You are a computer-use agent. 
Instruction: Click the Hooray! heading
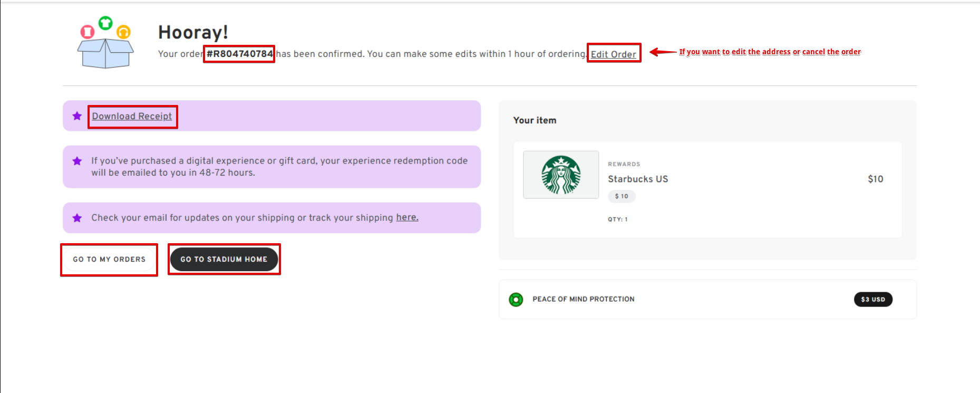[x=193, y=33]
